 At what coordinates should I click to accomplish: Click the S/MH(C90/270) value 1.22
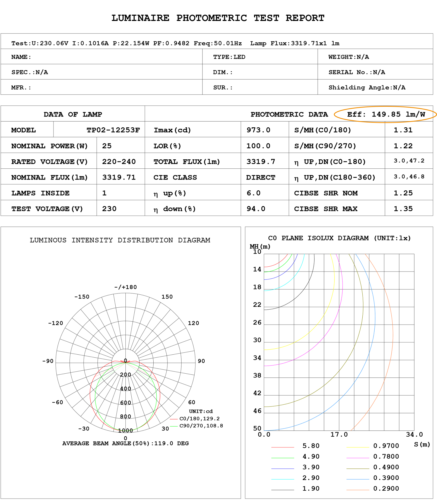403,146
